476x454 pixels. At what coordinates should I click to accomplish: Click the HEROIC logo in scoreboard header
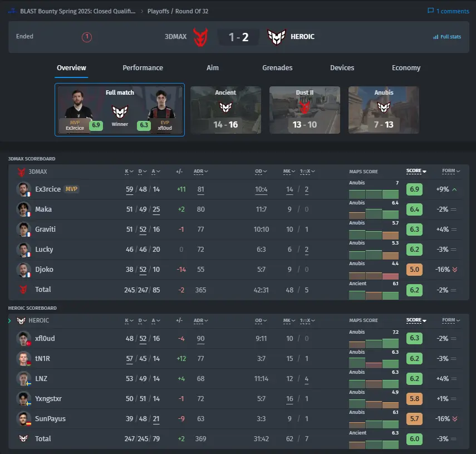pos(21,321)
